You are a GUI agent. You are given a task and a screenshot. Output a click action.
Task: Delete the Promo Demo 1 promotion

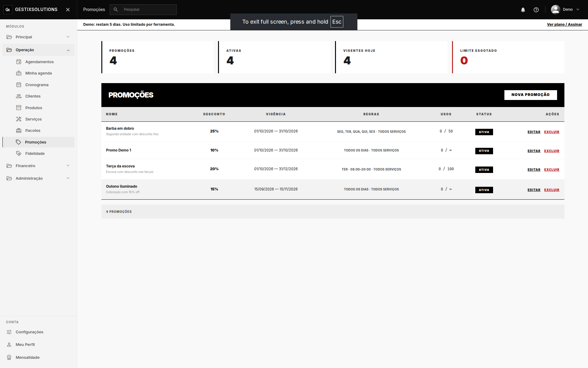pos(552,151)
